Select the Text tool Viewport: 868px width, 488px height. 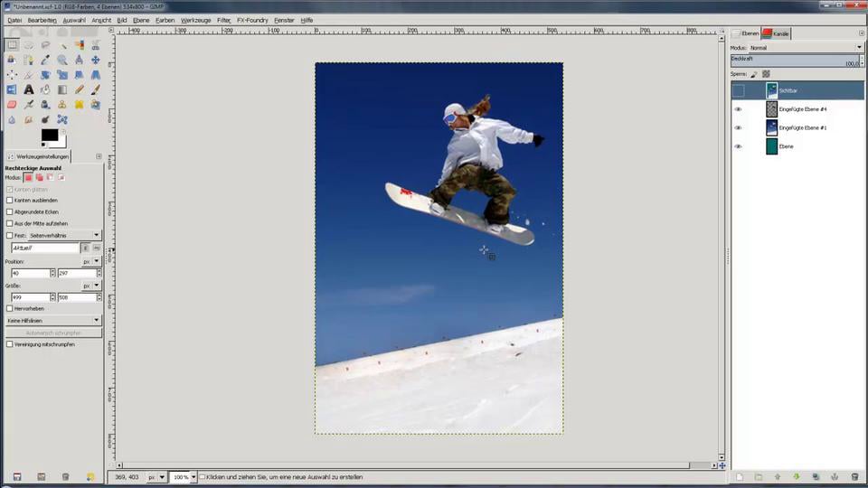(28, 89)
